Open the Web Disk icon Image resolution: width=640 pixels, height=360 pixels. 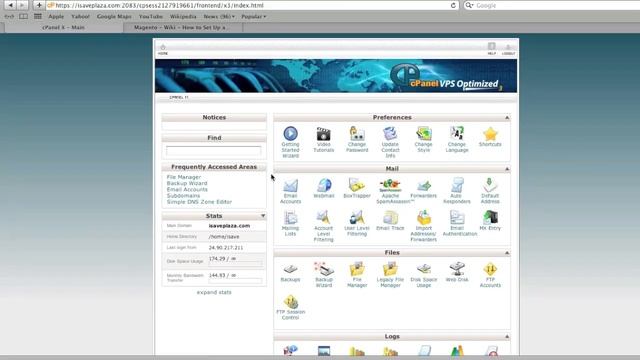point(457,269)
